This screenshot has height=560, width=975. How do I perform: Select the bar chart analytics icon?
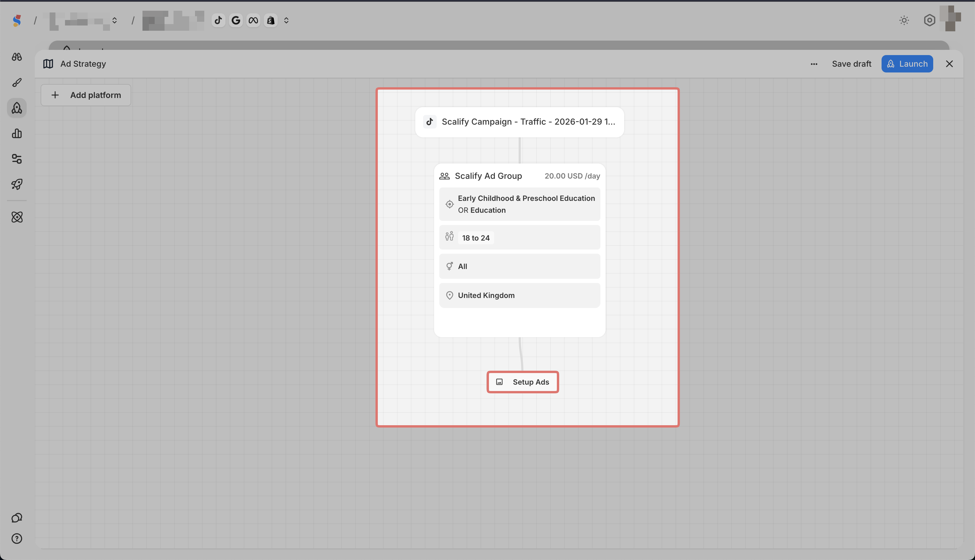(x=17, y=133)
